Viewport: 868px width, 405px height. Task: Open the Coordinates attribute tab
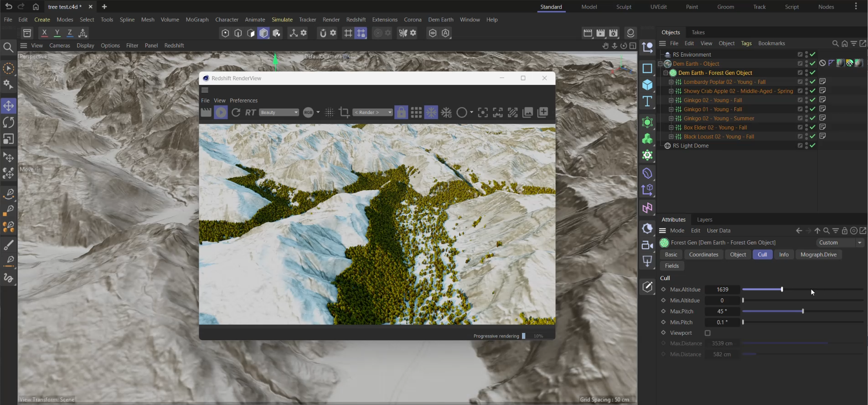pyautogui.click(x=703, y=254)
